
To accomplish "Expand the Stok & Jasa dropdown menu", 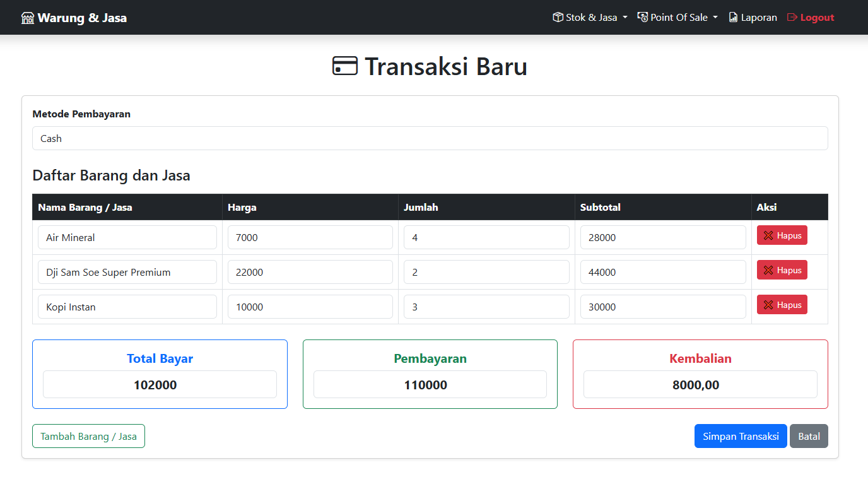I will [x=591, y=18].
